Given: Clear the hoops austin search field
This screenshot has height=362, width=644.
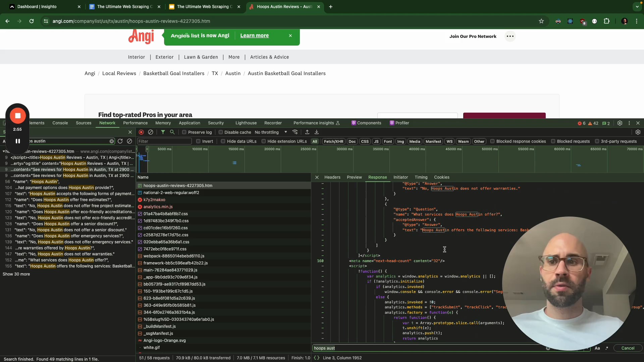Looking at the screenshot, I should point(112,141).
